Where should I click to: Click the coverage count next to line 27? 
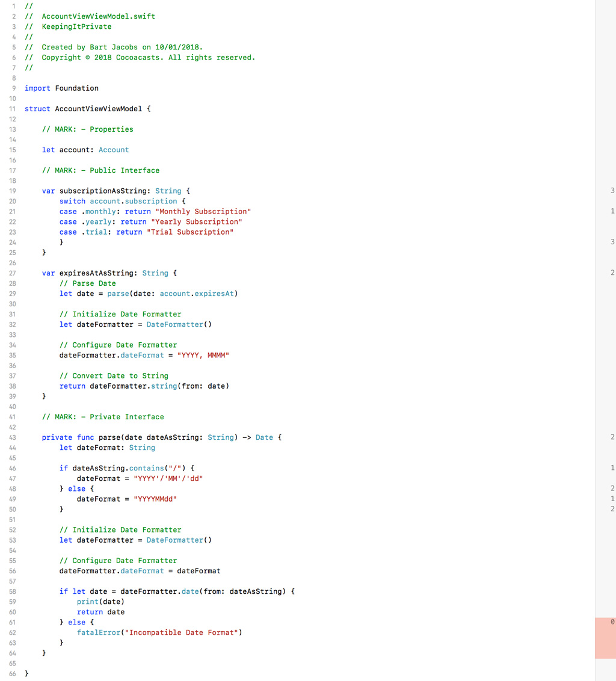[612, 273]
